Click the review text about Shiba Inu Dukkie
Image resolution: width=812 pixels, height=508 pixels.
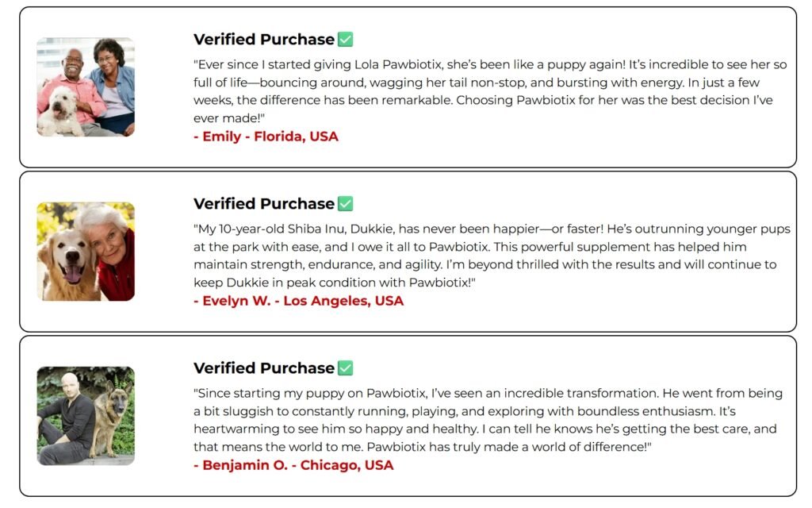492,256
